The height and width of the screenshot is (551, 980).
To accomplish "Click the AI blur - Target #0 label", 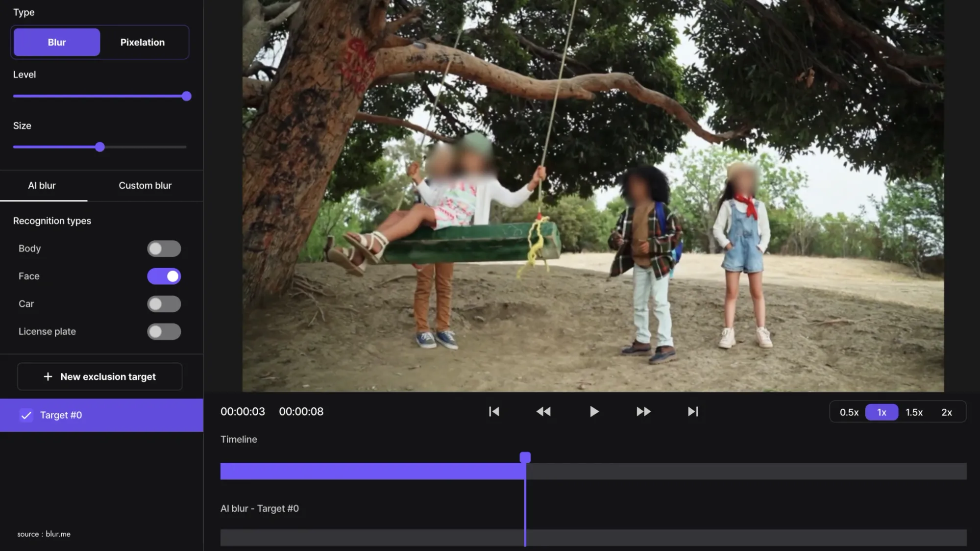I will coord(260,508).
